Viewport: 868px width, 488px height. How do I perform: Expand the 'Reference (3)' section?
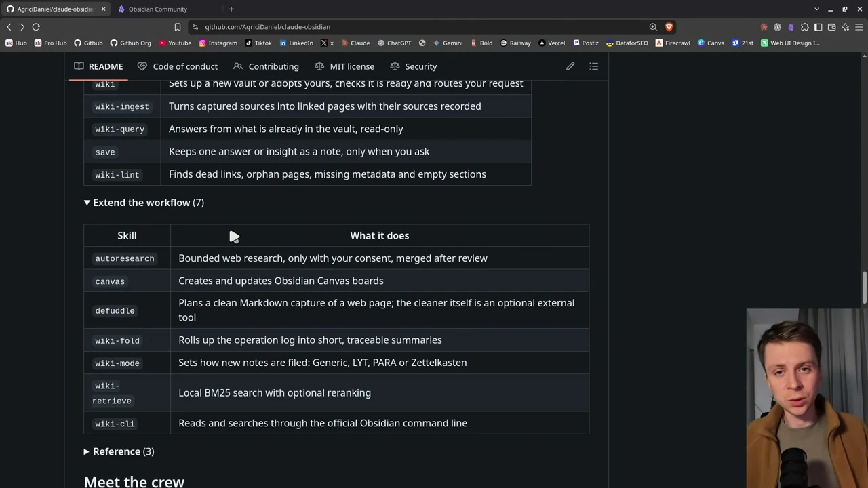(119, 451)
